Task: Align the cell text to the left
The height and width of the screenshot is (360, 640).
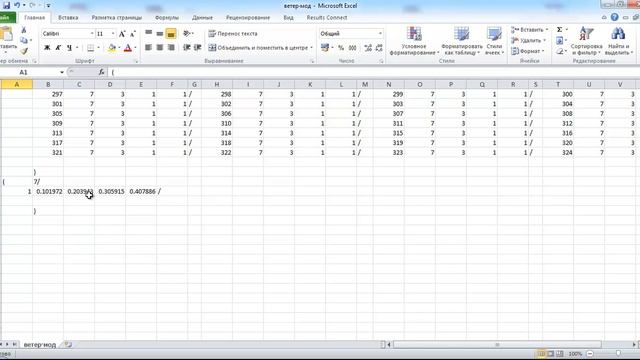Action: [x=149, y=48]
